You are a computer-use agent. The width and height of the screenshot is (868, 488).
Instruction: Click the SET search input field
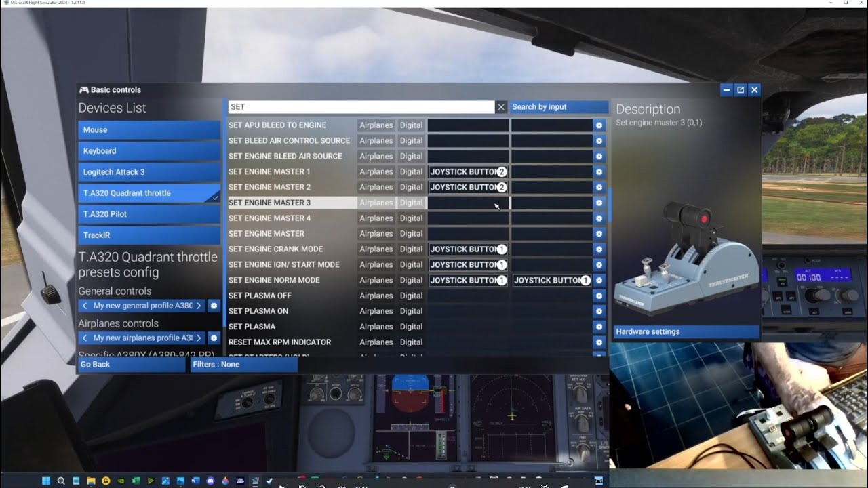point(361,107)
